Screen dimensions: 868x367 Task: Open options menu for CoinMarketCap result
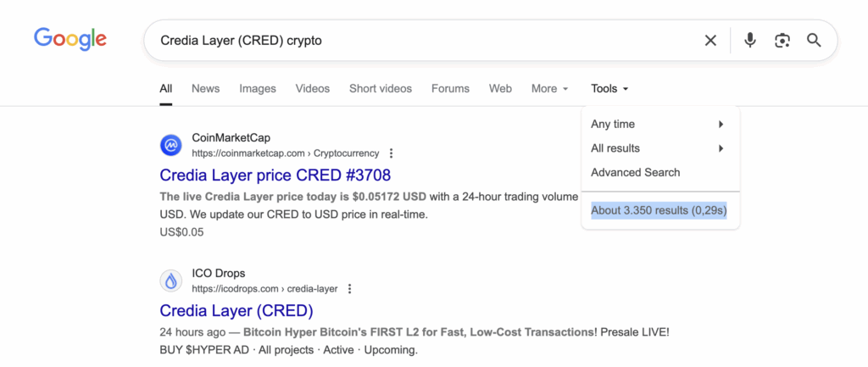pyautogui.click(x=391, y=153)
